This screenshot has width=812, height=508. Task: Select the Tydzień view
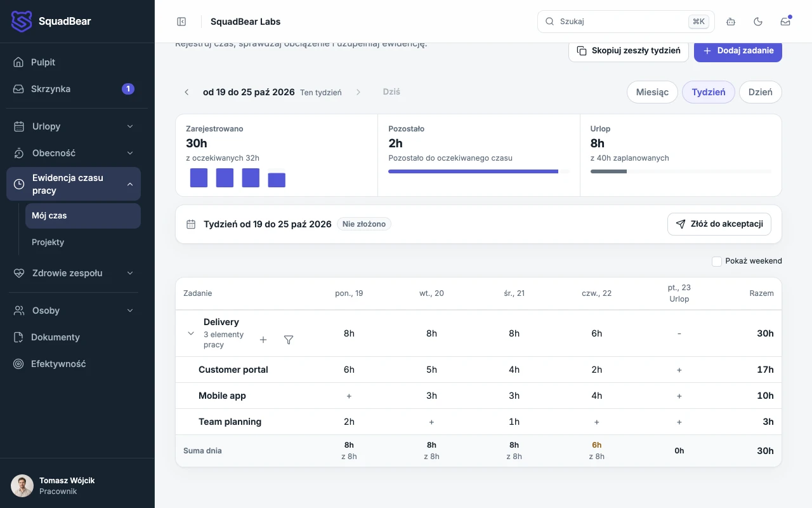pos(709,92)
